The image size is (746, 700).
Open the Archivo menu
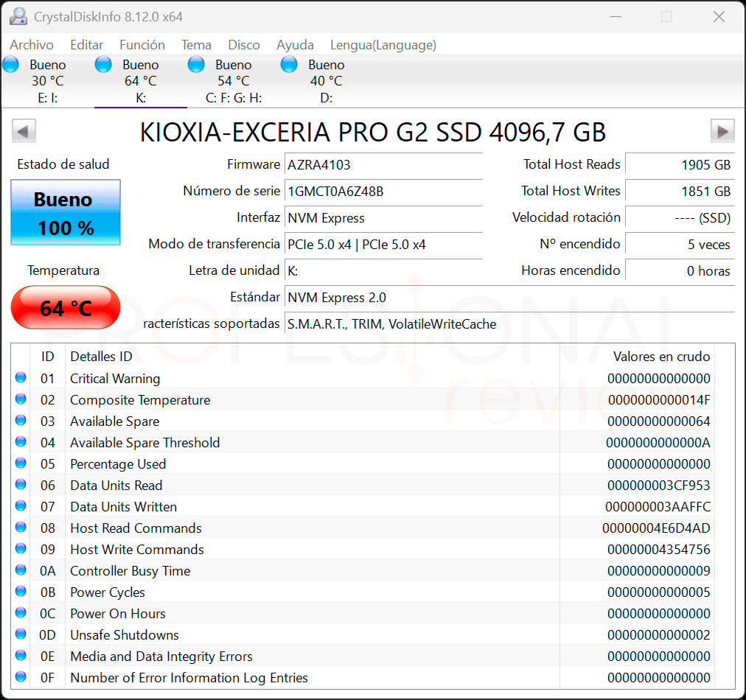32,45
